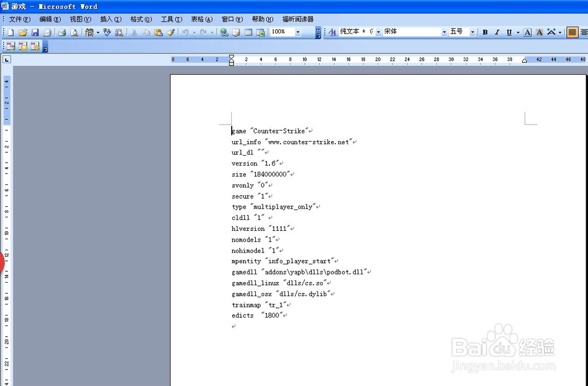588x386 pixels.
Task: Click the 简 Chinese conversion icon
Action: tap(89, 32)
